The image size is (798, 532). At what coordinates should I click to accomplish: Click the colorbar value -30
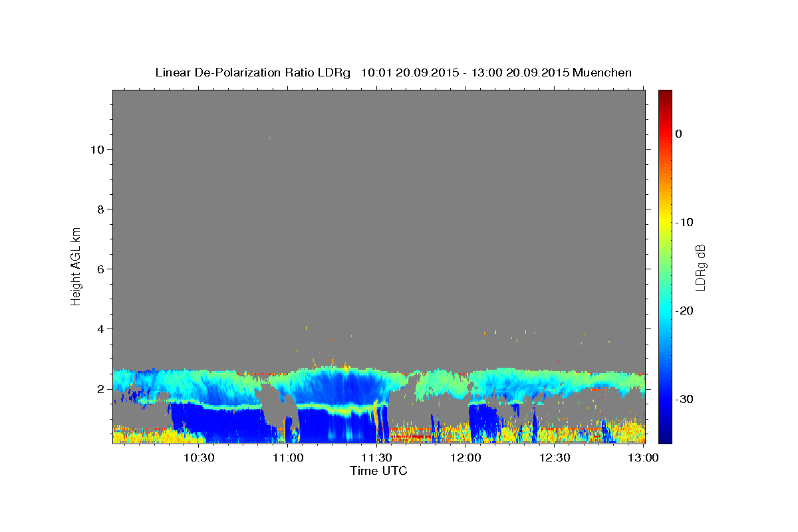684,399
